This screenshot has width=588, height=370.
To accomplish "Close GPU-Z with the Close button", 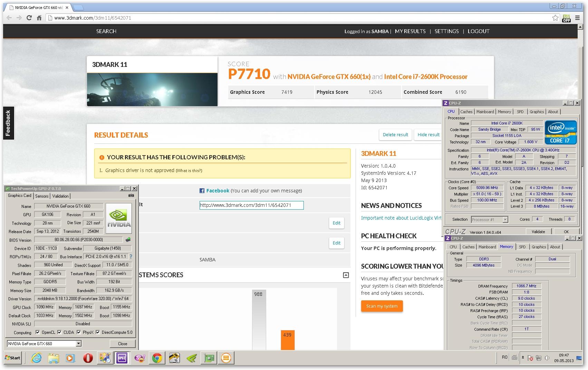I will (x=123, y=344).
